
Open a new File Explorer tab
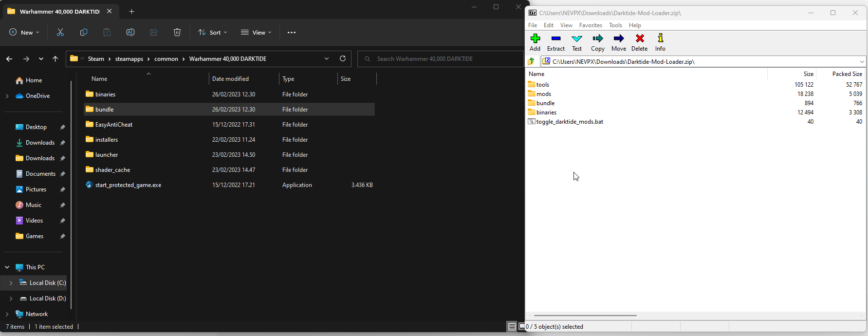(131, 11)
